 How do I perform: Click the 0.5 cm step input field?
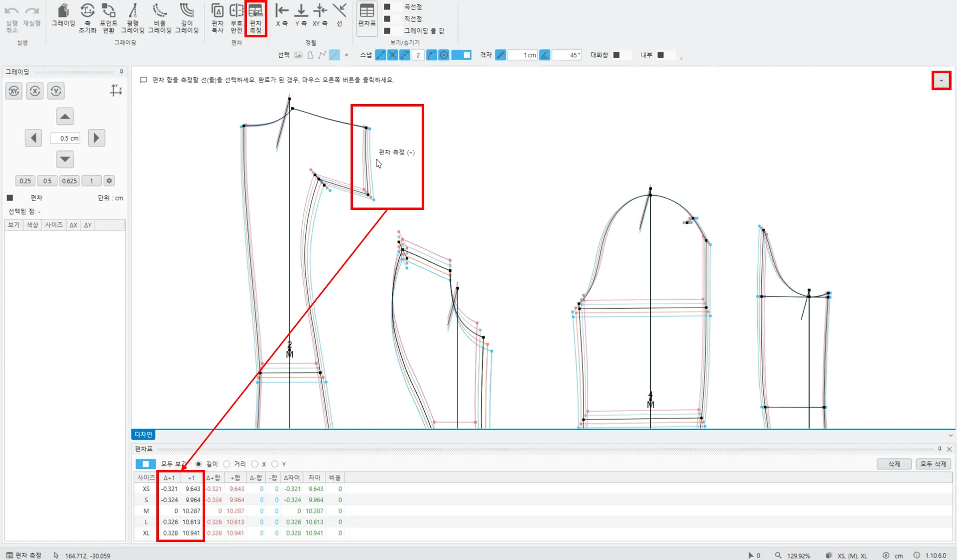[65, 138]
